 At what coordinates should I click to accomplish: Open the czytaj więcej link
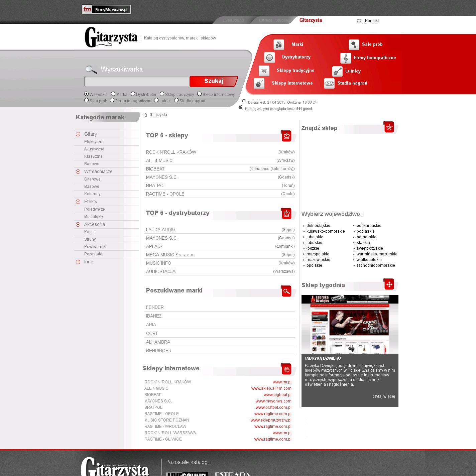coord(384,396)
